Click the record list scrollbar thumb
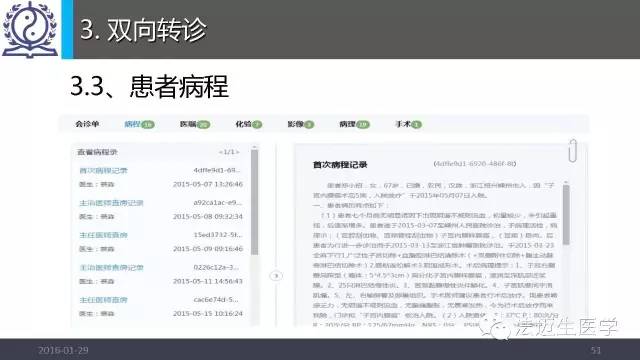This screenshot has width=640, height=360. 254,202
